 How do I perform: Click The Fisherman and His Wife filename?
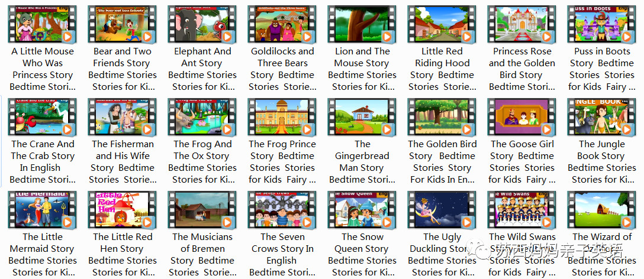coord(123,161)
